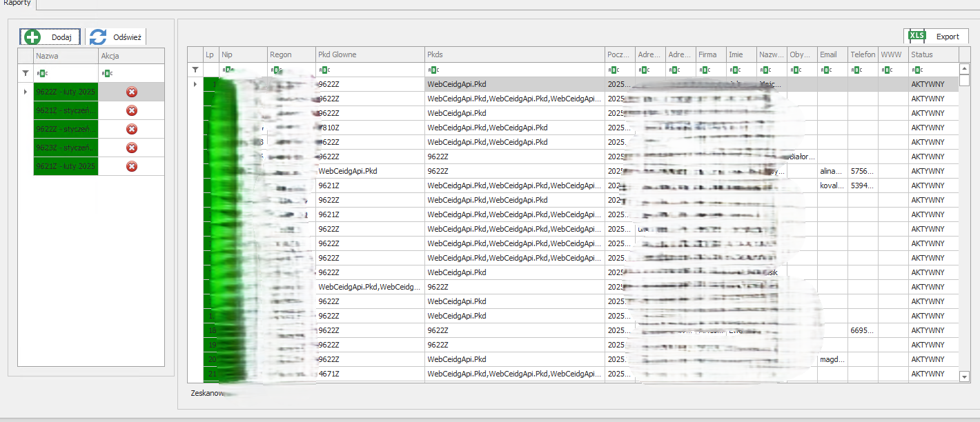Viewport: 980px width, 422px height.
Task: Sort by the Pkd Glowne column header
Action: tap(369, 54)
